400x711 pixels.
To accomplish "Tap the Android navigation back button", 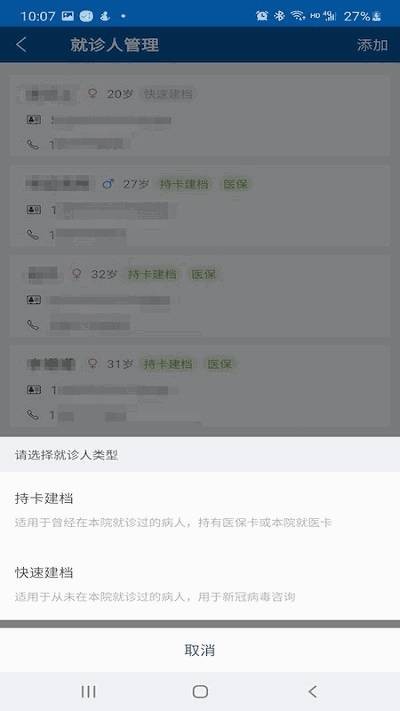I will (312, 691).
